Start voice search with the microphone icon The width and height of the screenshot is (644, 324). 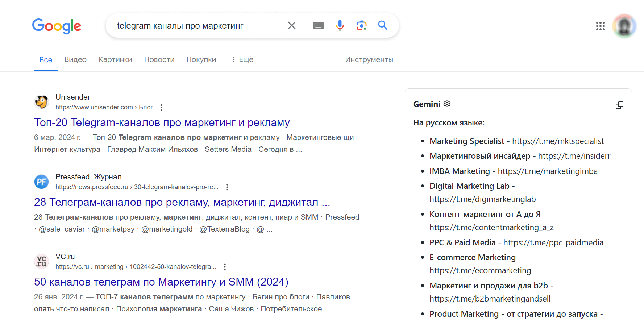340,25
